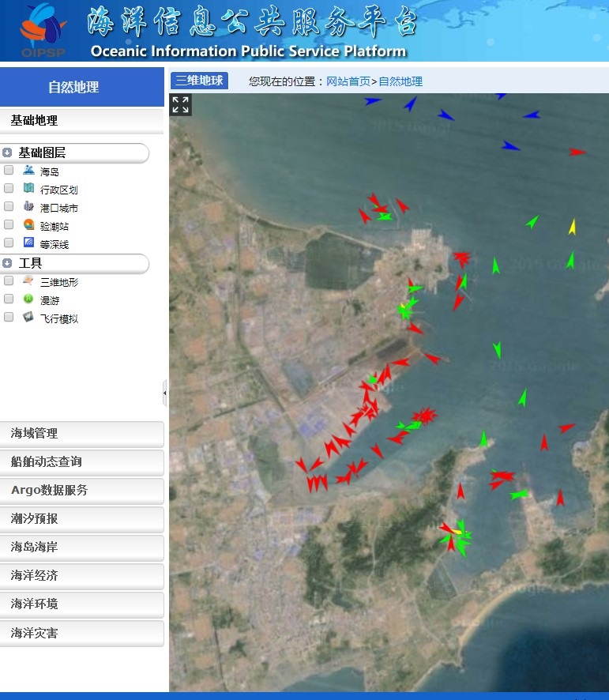This screenshot has width=609, height=700.
Task: Click the 三维地形 terrain icon
Action: tap(28, 280)
